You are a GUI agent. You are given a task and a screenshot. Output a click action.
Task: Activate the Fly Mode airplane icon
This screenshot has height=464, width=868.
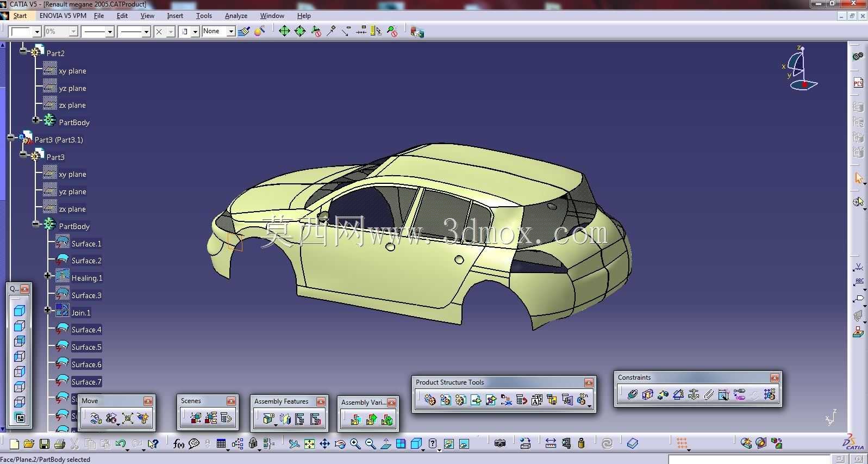click(x=294, y=444)
